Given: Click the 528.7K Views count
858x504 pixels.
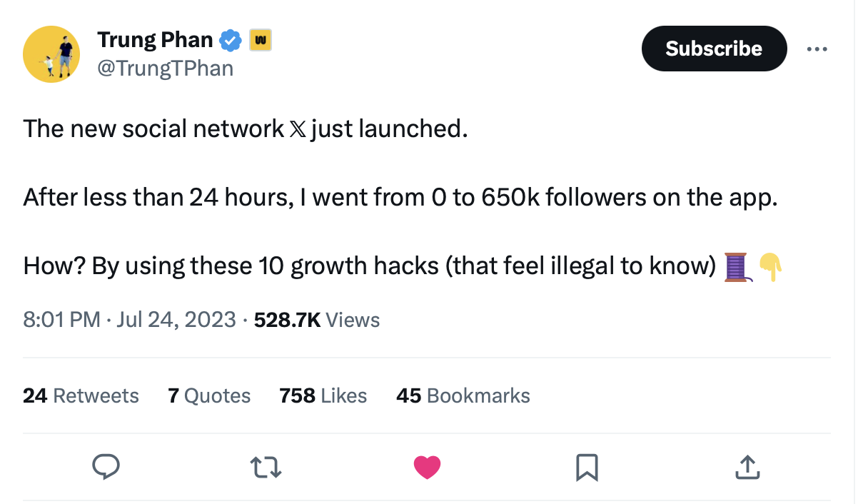Looking at the screenshot, I should tap(317, 320).
